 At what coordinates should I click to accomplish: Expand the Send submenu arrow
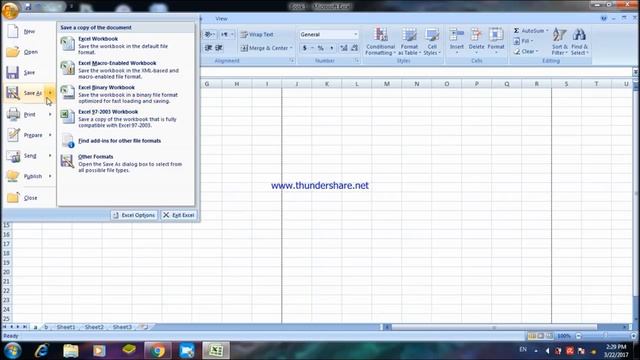50,156
